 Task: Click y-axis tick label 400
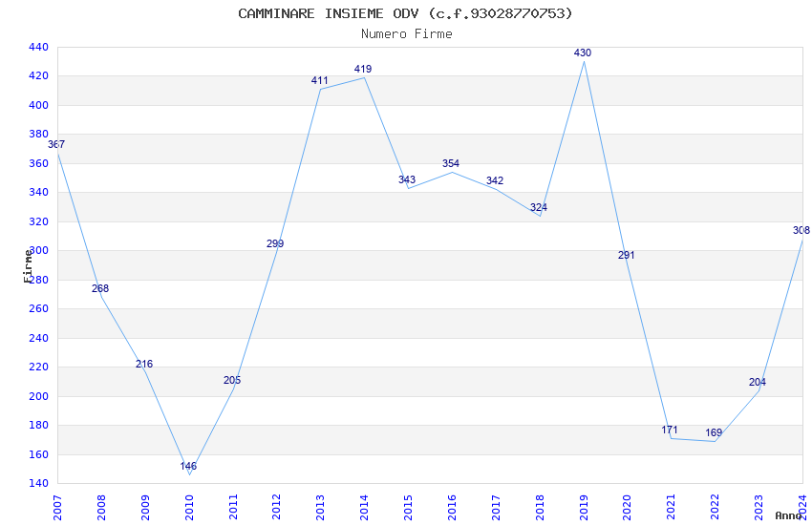point(39,105)
